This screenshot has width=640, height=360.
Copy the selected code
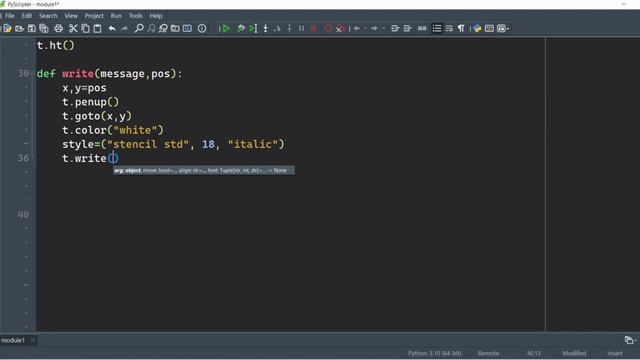click(85, 29)
